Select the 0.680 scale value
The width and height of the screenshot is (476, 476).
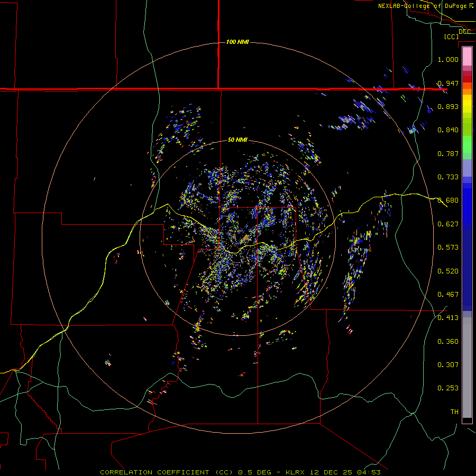click(x=448, y=200)
